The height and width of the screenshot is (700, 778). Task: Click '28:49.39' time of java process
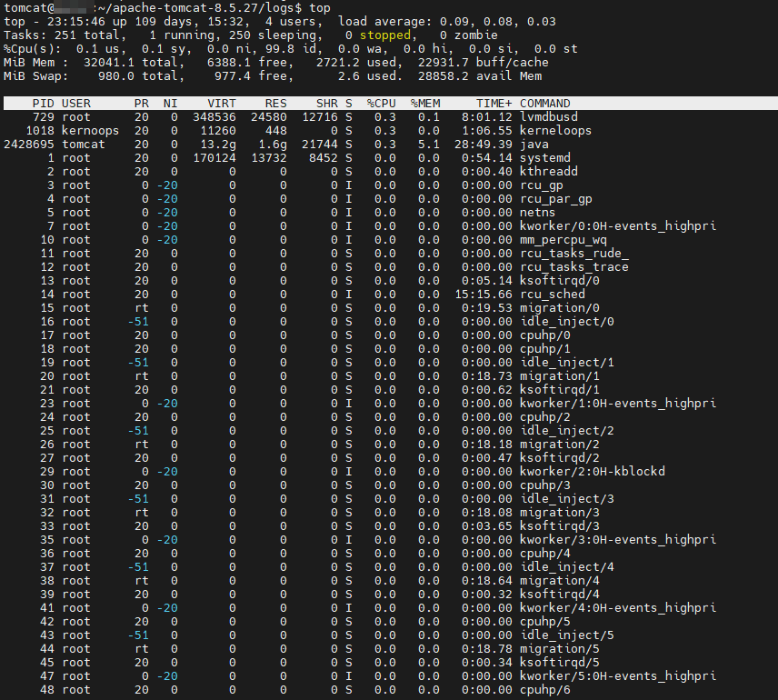(483, 145)
